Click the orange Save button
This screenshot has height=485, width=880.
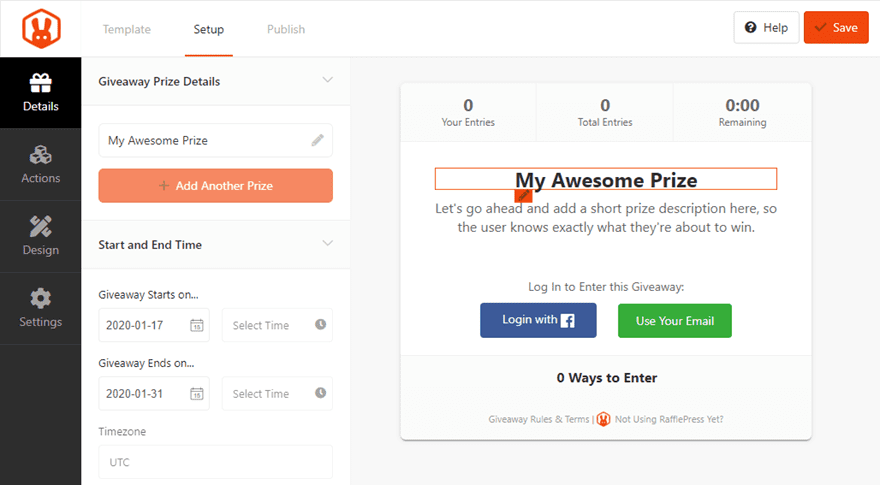point(836,28)
